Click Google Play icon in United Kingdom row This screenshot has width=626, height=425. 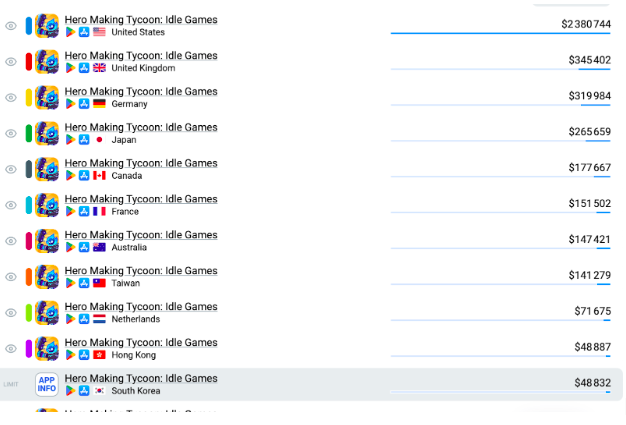click(70, 68)
